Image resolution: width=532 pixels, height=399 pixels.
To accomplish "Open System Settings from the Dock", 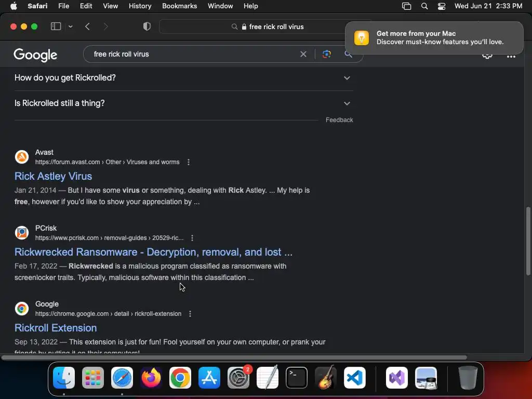I will [238, 378].
